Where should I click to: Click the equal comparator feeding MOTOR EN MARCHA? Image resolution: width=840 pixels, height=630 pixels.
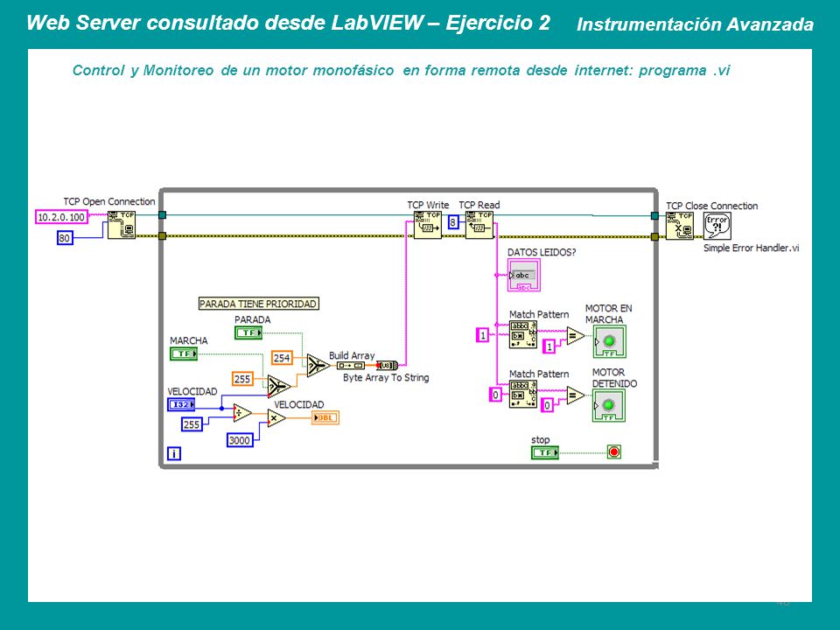pyautogui.click(x=575, y=336)
